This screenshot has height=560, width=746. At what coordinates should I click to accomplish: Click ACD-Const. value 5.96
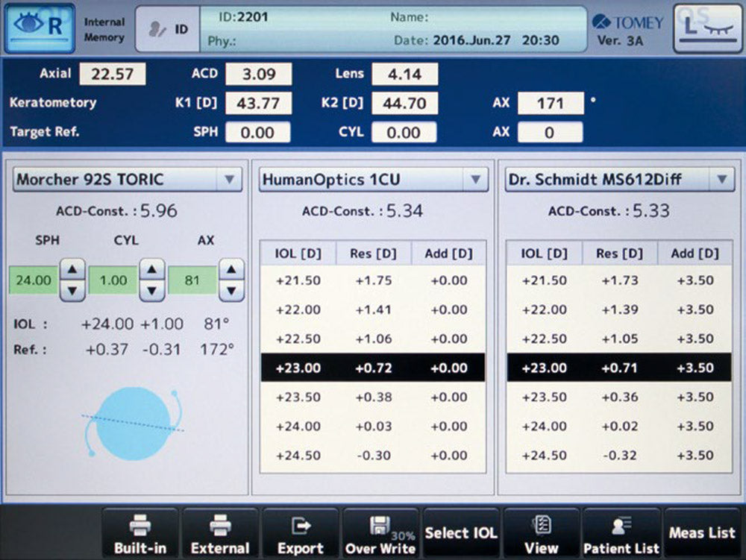coord(158,210)
